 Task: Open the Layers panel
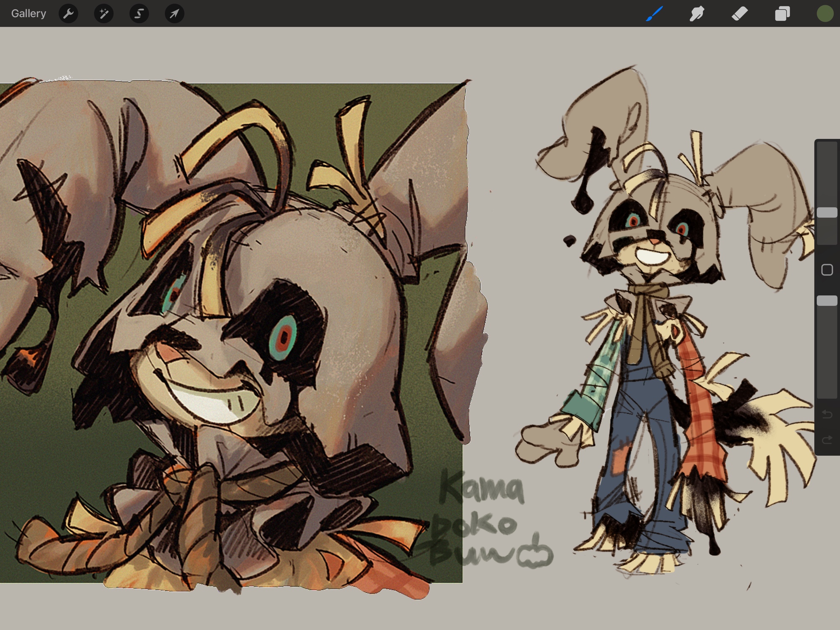[782, 14]
